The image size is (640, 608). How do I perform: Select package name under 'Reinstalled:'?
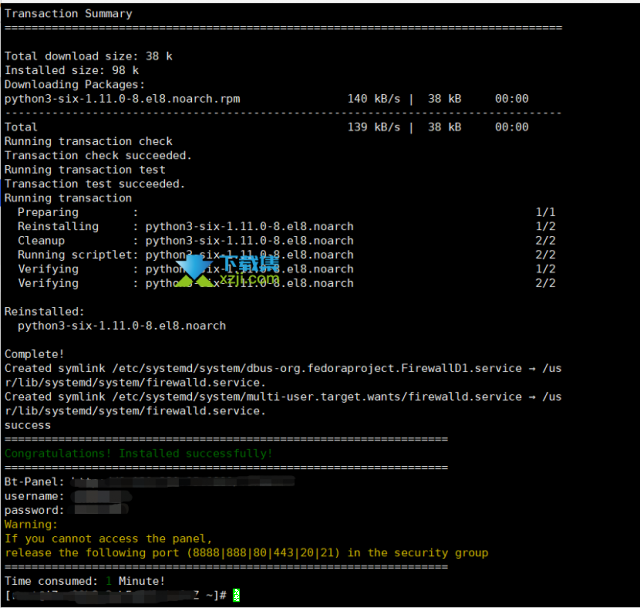(122, 326)
